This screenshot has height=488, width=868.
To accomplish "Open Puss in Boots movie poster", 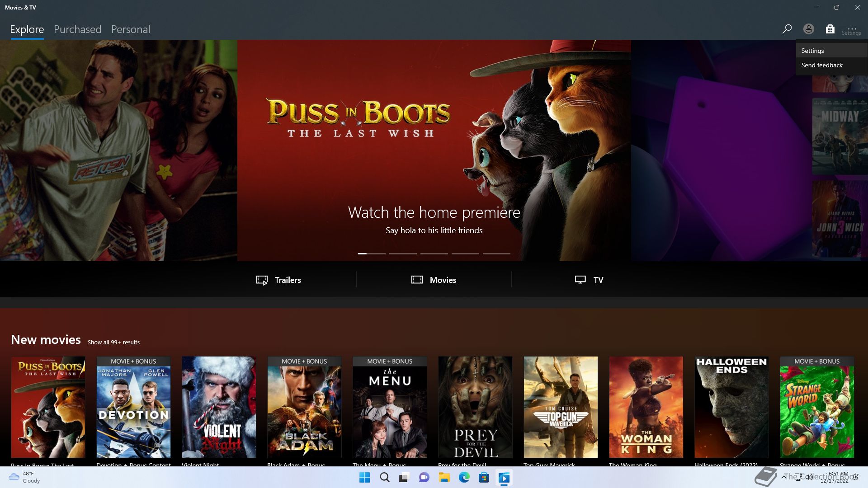I will (48, 407).
